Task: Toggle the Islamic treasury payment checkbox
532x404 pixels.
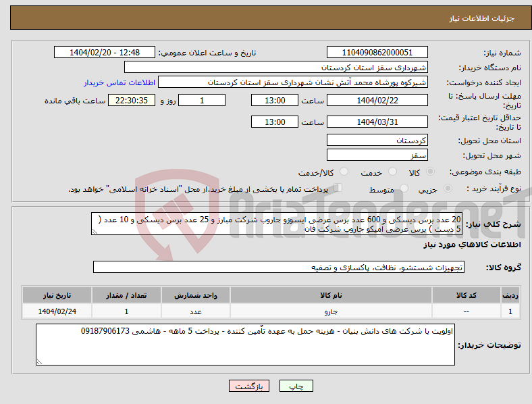Action: (x=338, y=188)
